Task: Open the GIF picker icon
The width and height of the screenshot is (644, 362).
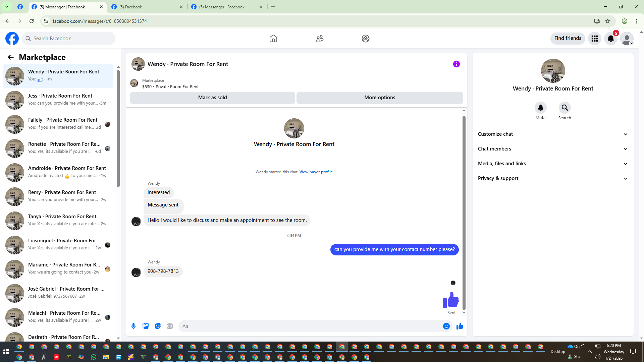Action: click(x=170, y=326)
